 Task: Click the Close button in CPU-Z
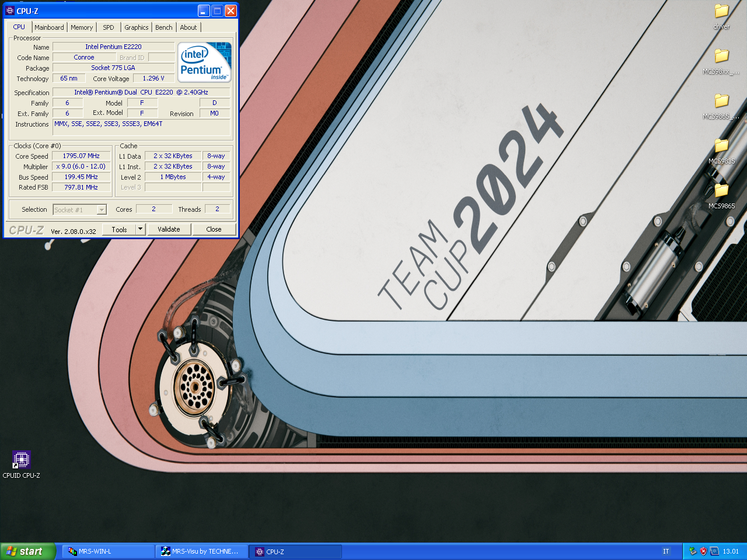214,229
